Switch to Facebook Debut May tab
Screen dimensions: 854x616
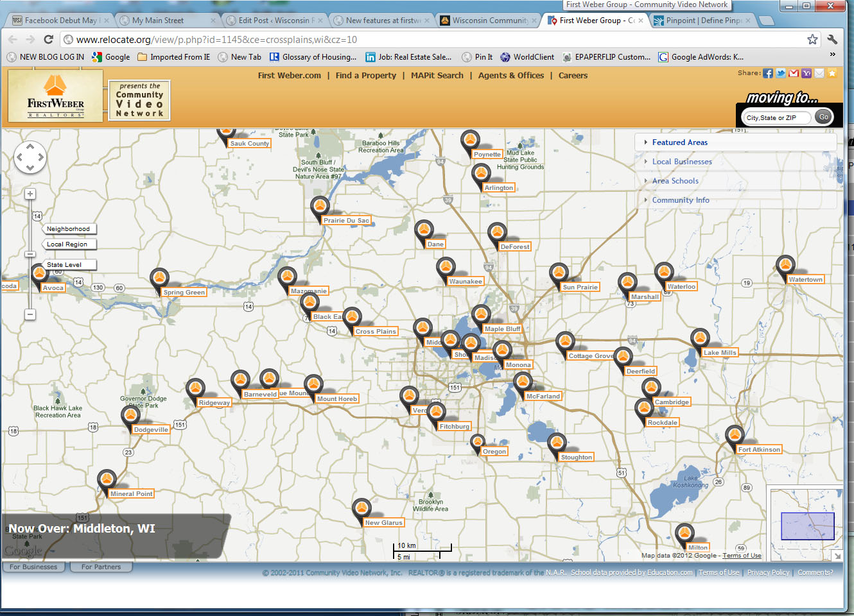pyautogui.click(x=59, y=21)
